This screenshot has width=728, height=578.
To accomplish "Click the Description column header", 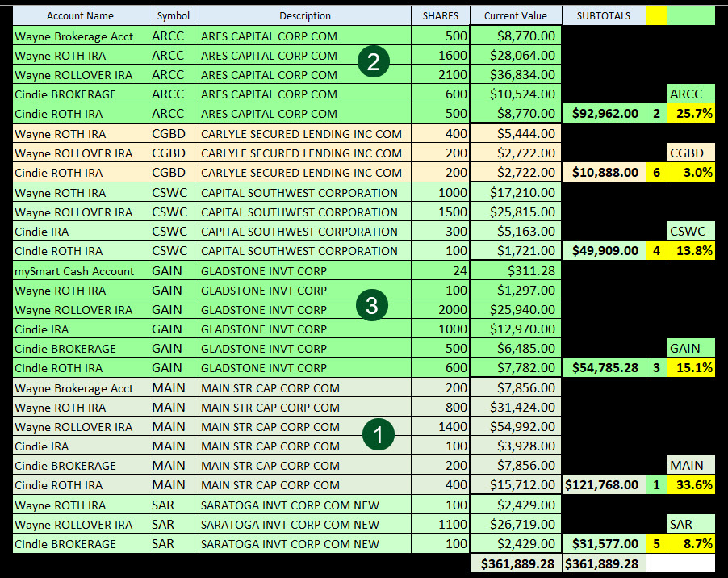I will pos(304,15).
